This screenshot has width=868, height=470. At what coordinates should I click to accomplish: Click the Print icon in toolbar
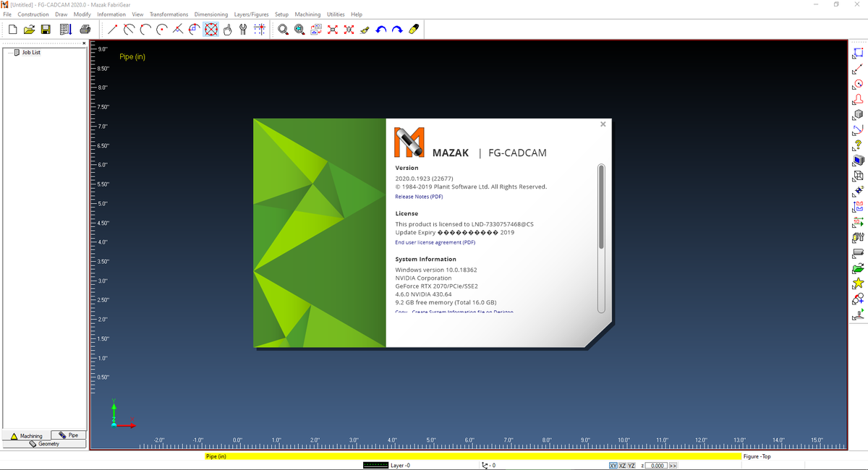coord(85,30)
